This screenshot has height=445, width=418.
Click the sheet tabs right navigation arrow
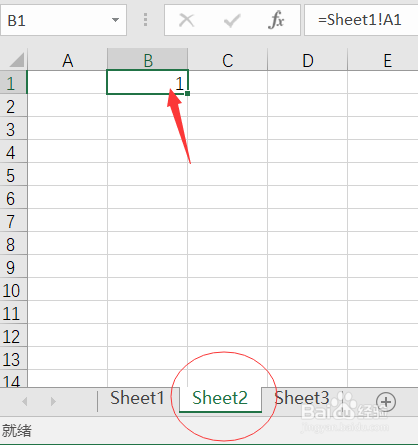pyautogui.click(x=53, y=401)
